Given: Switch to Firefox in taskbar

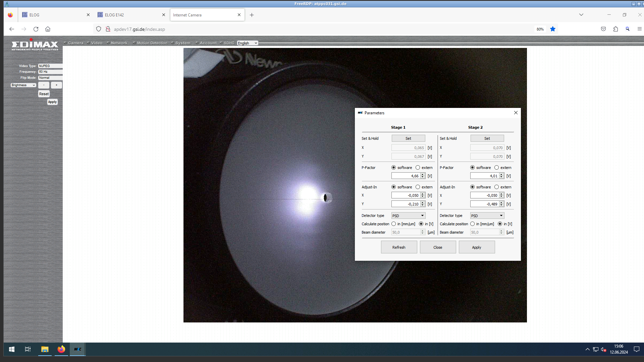Looking at the screenshot, I should point(61,349).
